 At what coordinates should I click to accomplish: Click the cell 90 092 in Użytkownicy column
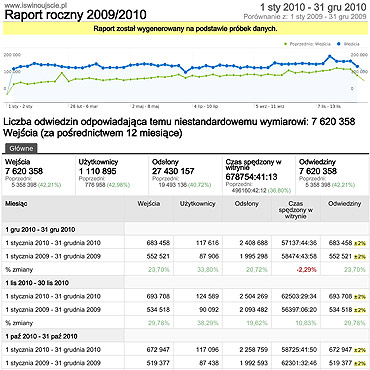tap(208, 310)
